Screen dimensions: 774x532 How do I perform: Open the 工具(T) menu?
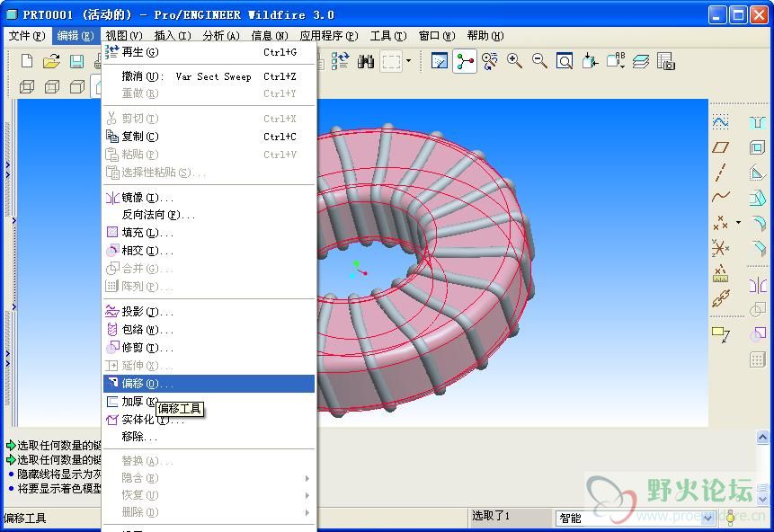coord(388,36)
